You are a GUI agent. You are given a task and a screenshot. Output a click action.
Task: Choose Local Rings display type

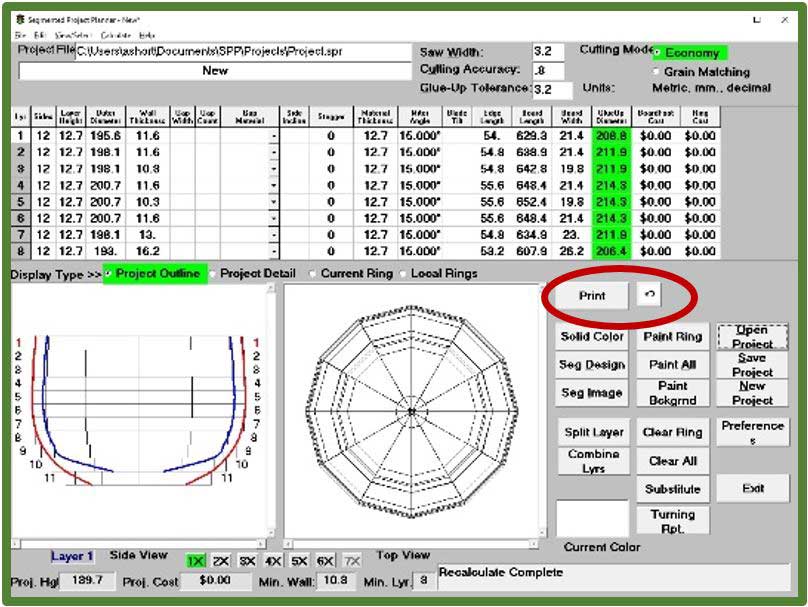pyautogui.click(x=440, y=274)
